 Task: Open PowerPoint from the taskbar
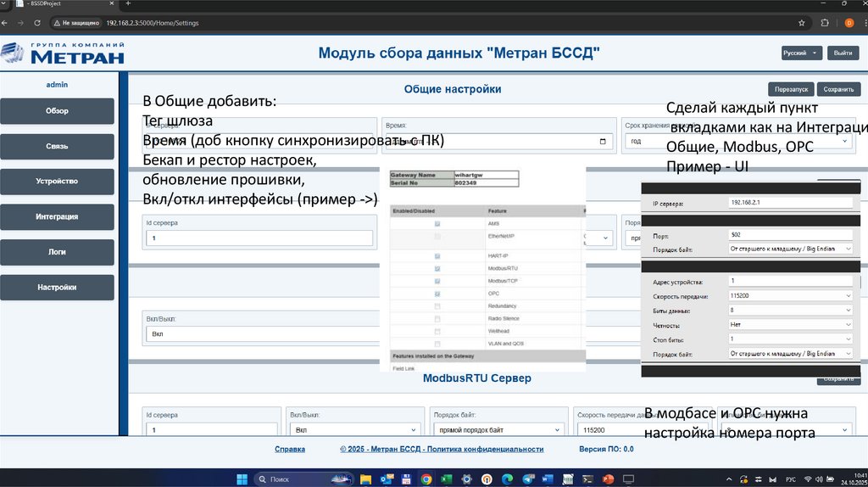click(x=608, y=479)
